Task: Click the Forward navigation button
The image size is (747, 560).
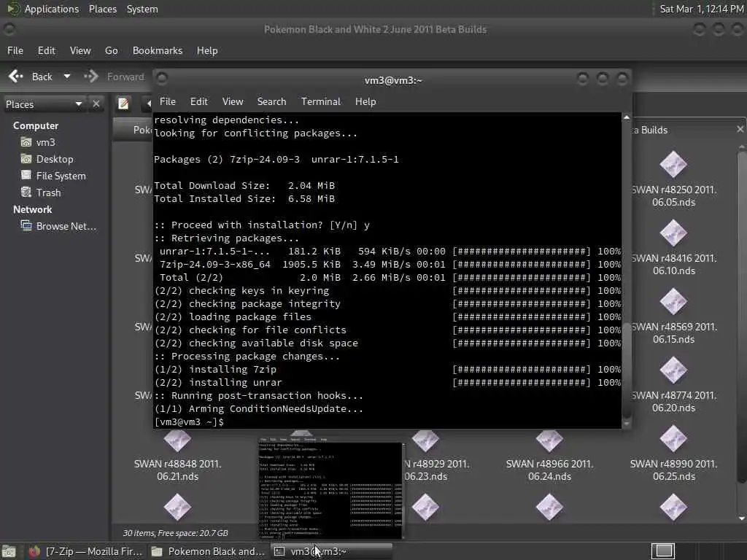Action: (x=115, y=77)
